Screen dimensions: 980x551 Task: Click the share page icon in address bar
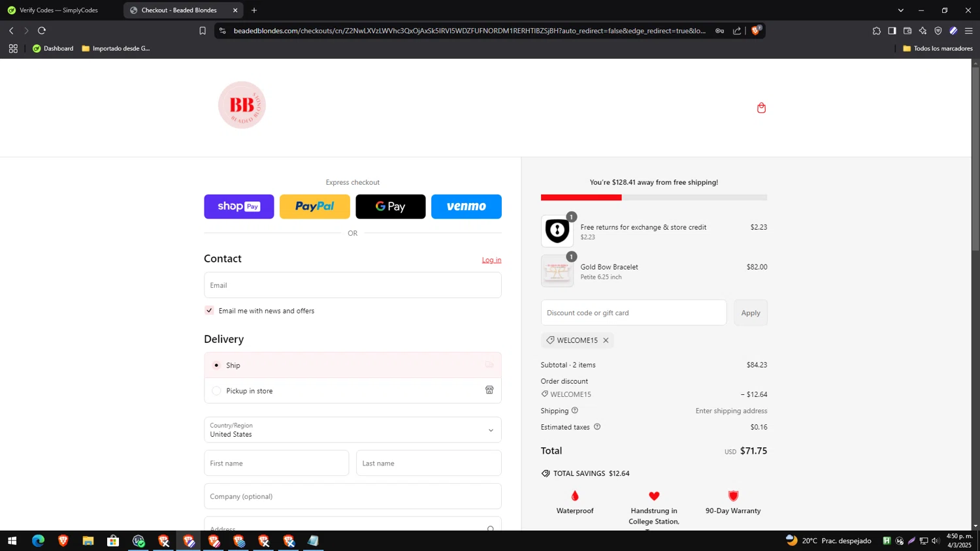click(x=737, y=31)
